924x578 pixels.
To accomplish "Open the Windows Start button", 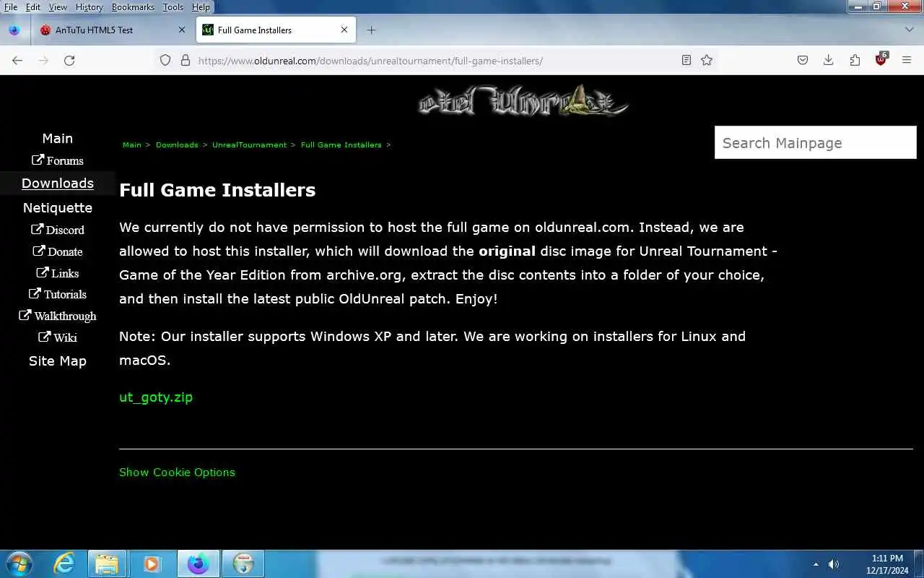I will 18,564.
